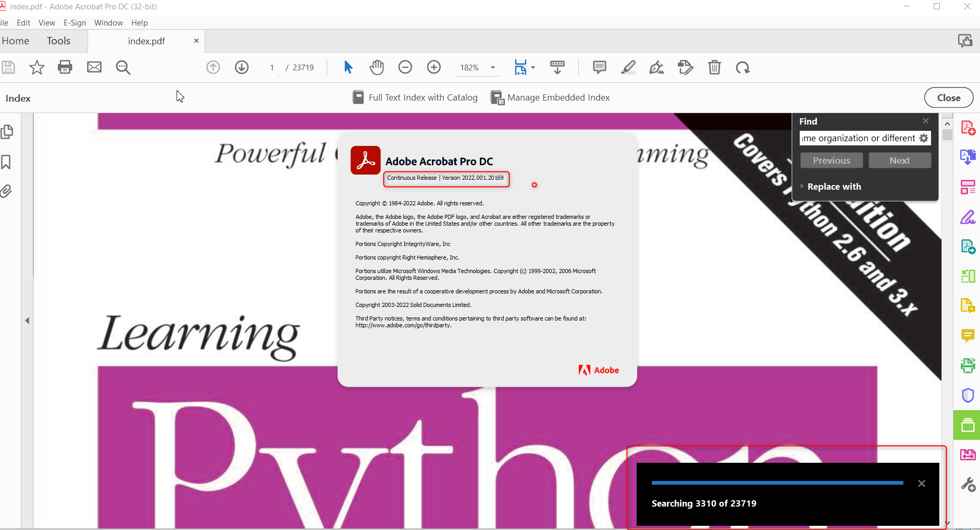Open the Attachments panel
This screenshot has width=980, height=530.
pyautogui.click(x=7, y=192)
